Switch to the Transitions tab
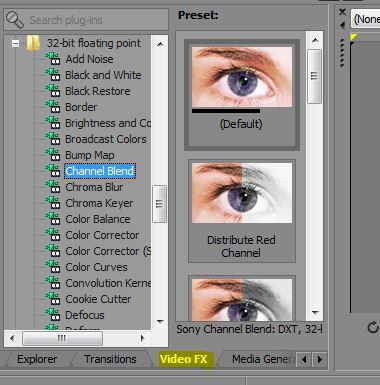 [110, 359]
